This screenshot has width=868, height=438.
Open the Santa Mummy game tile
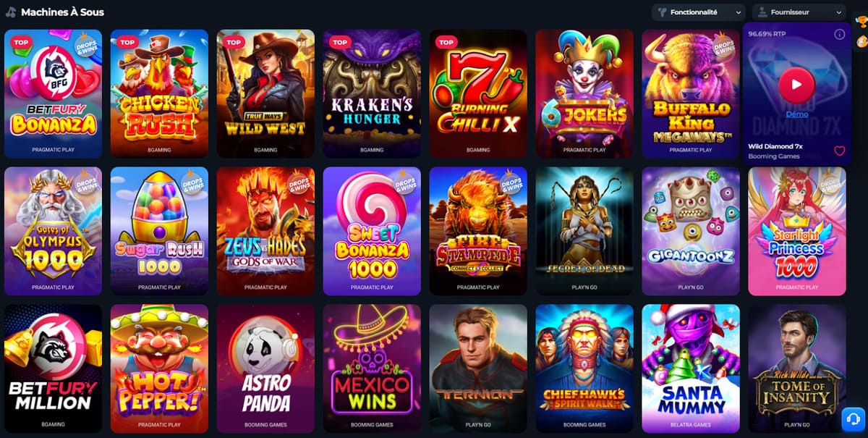(691, 368)
